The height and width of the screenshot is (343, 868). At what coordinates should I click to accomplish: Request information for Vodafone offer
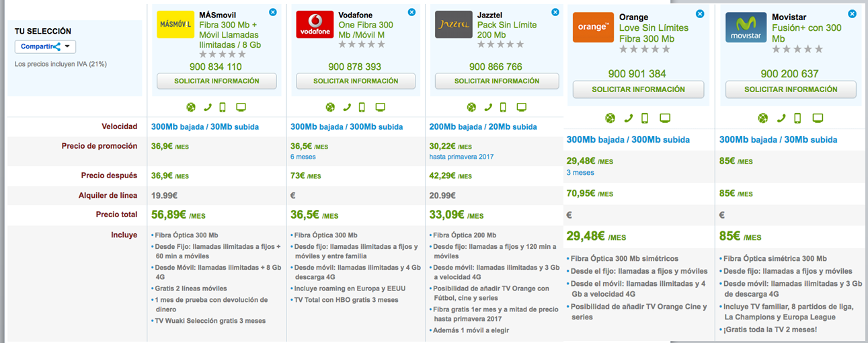pos(356,81)
